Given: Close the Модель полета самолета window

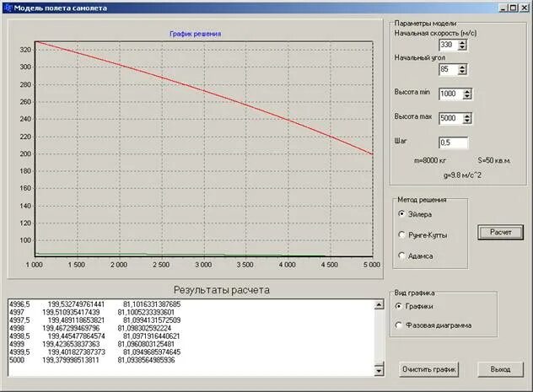Looking at the screenshot, I should (x=525, y=8).
